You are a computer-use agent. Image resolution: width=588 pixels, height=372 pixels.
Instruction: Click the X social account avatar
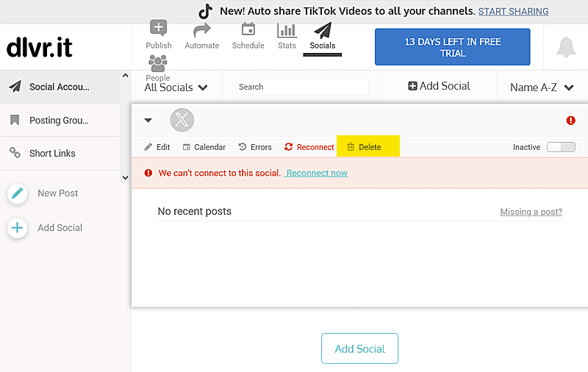click(x=182, y=121)
